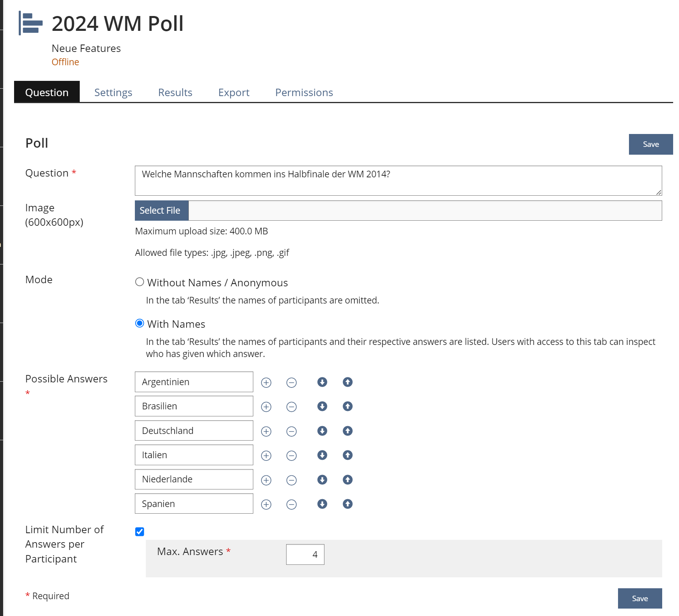This screenshot has width=679, height=616.
Task: Go to the Permissions tab
Action: coord(304,93)
